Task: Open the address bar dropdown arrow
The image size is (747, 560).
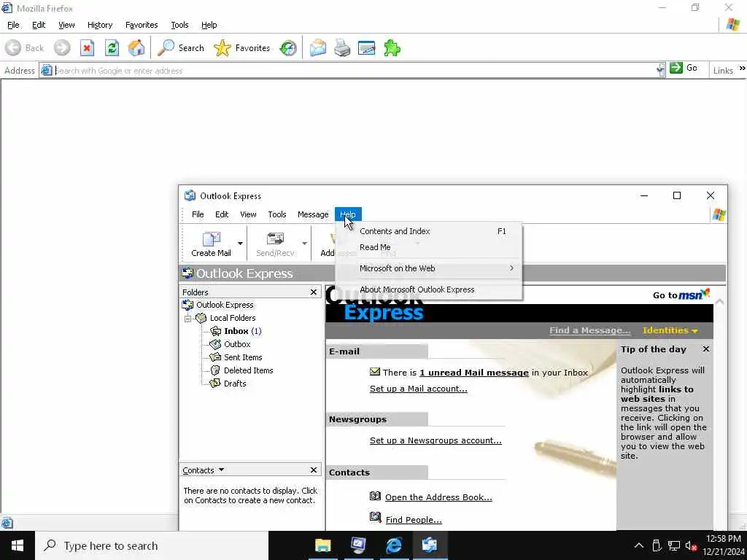Action: [x=660, y=70]
